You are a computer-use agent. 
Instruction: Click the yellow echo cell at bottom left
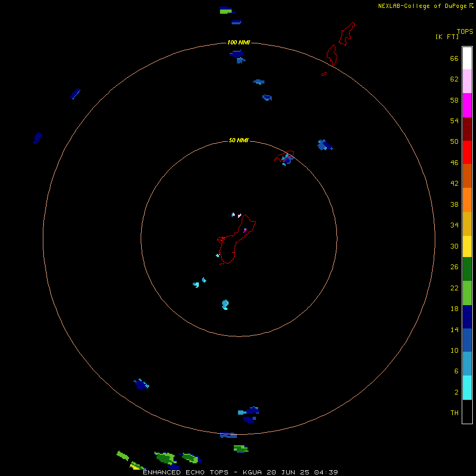coord(134,466)
